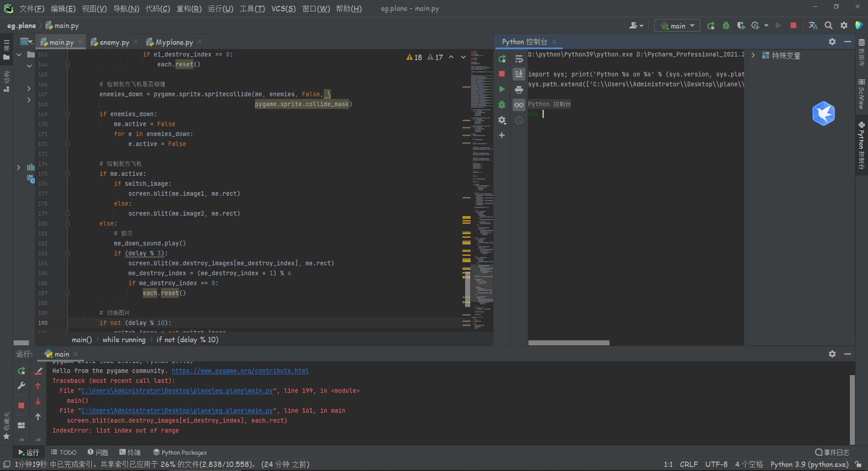Open the Python Packages tool tab
Image resolution: width=868 pixels, height=471 pixels.
pyautogui.click(x=180, y=452)
